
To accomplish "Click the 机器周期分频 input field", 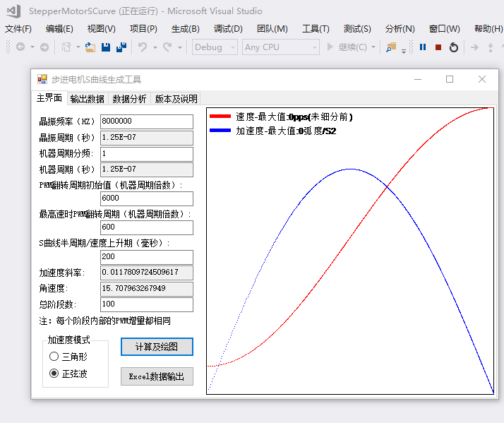I will click(x=147, y=154).
